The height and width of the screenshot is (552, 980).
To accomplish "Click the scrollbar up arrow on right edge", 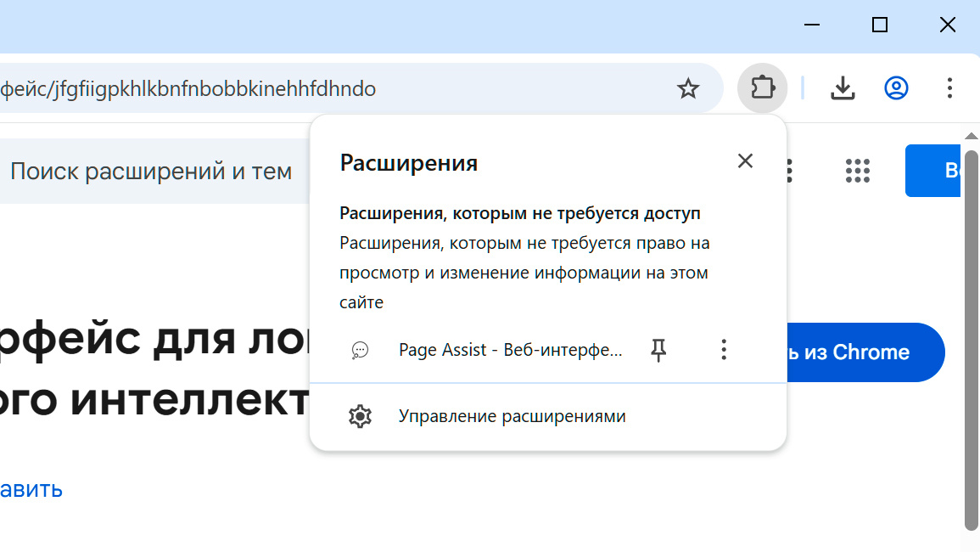I will pos(970,134).
